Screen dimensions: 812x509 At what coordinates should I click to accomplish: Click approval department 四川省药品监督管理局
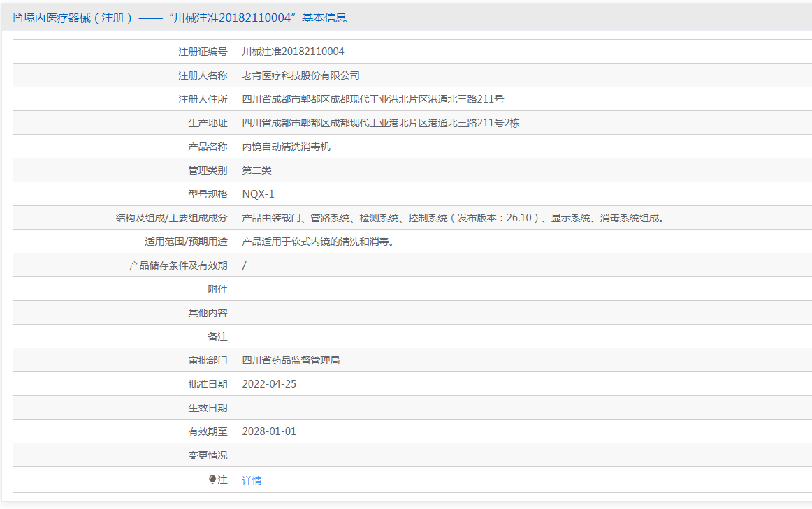pos(291,360)
